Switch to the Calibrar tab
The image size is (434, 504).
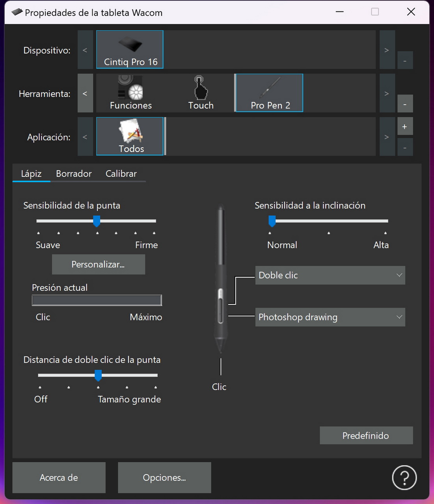click(x=121, y=174)
